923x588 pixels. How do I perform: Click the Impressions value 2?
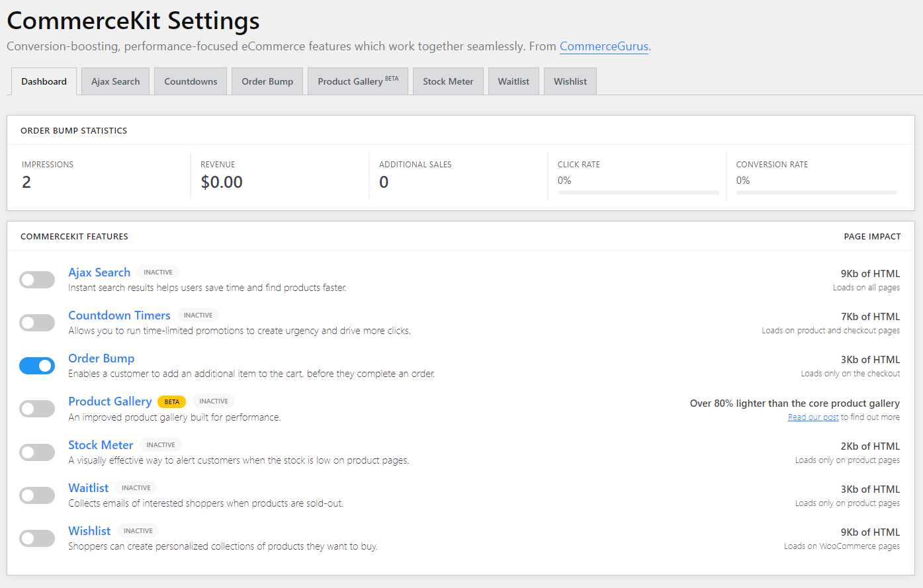pos(26,183)
